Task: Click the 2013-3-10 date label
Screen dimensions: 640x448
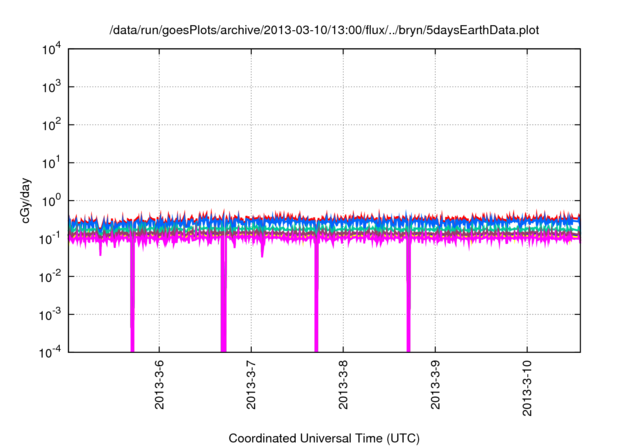Action: (527, 388)
